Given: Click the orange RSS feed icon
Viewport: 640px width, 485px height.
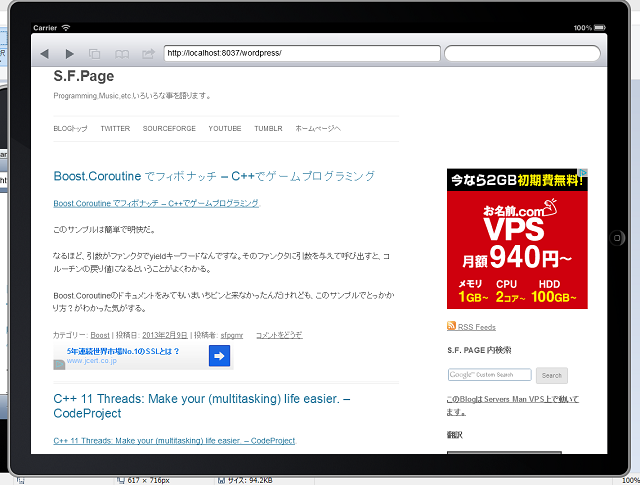Looking at the screenshot, I should click(452, 327).
